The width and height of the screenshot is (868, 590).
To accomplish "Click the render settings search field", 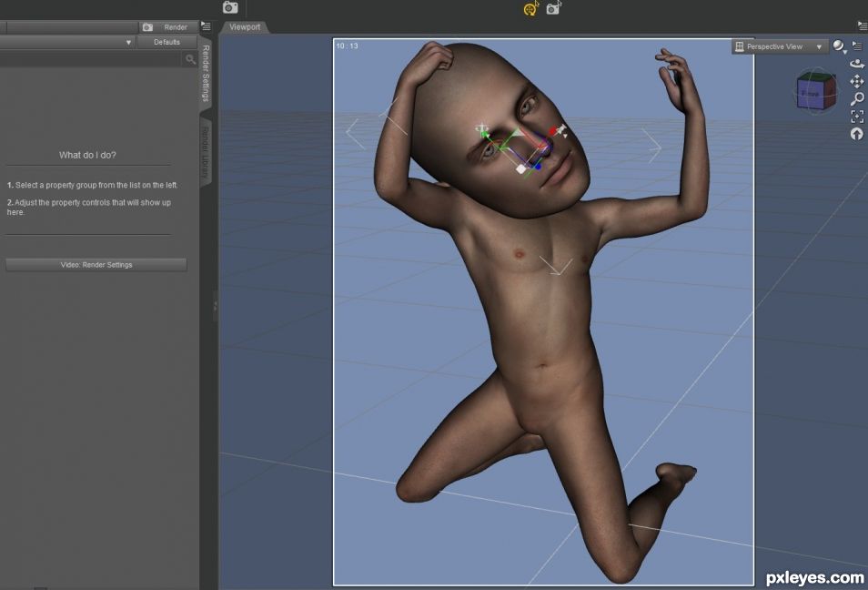I will (91, 59).
